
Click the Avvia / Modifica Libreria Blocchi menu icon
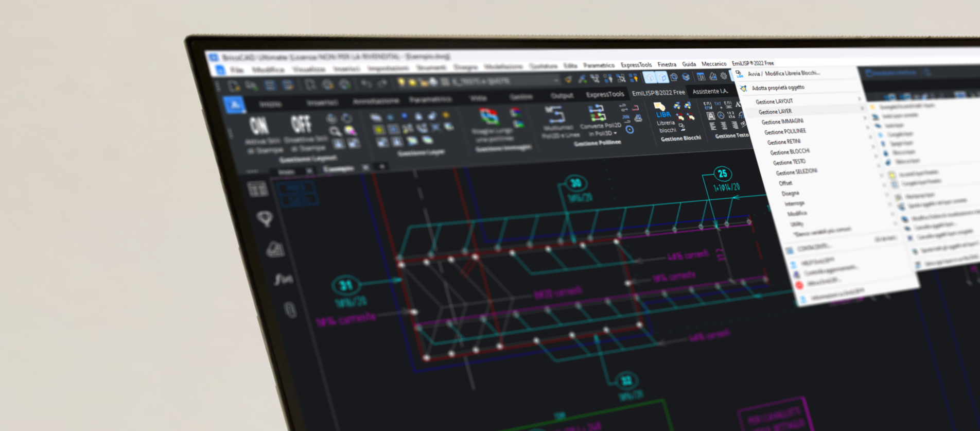coord(740,74)
